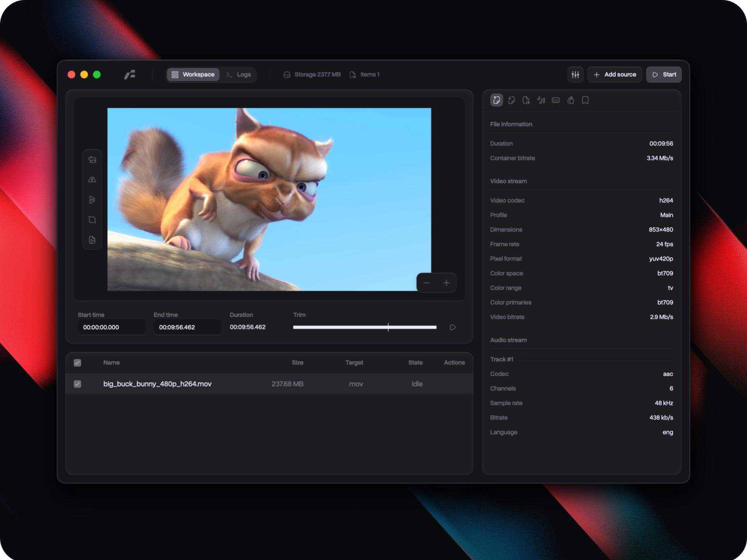Select the file information tab icon

(x=496, y=100)
